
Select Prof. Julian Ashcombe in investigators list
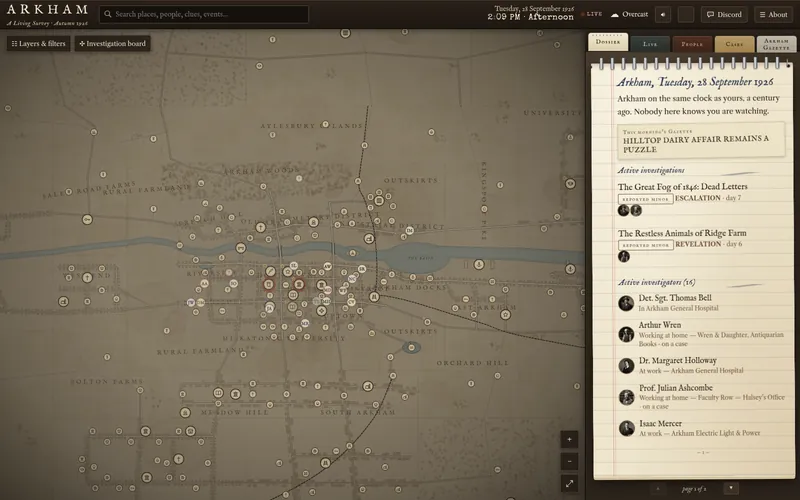click(702, 397)
